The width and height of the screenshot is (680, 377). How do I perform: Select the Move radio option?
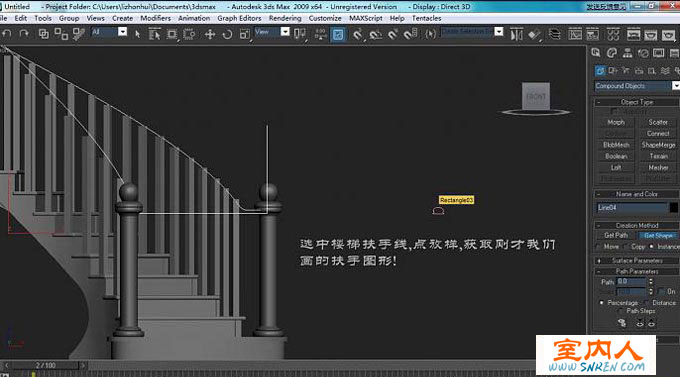coord(599,246)
